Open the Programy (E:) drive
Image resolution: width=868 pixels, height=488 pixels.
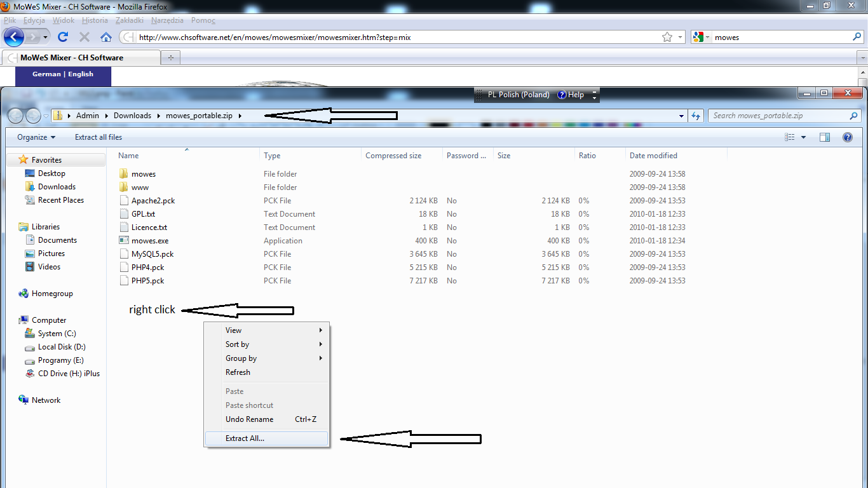60,360
